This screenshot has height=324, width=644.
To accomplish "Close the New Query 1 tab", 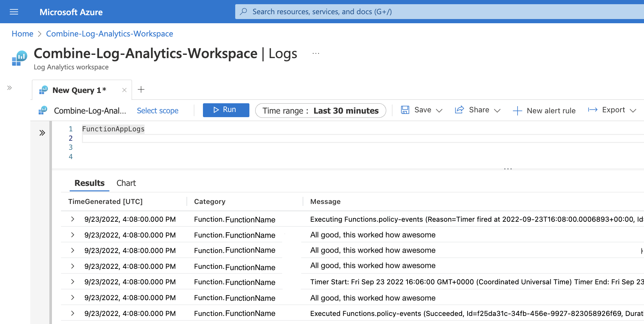I will tap(124, 90).
